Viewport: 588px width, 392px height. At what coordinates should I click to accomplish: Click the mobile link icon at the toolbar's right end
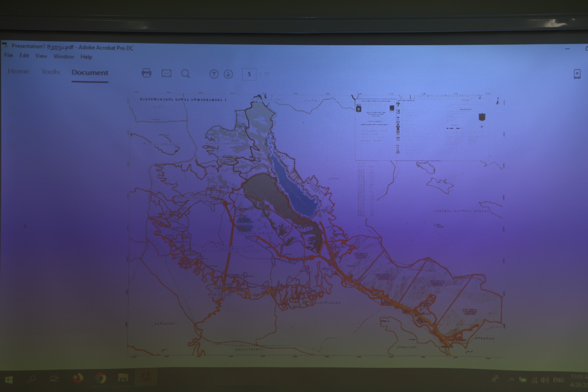(x=577, y=74)
